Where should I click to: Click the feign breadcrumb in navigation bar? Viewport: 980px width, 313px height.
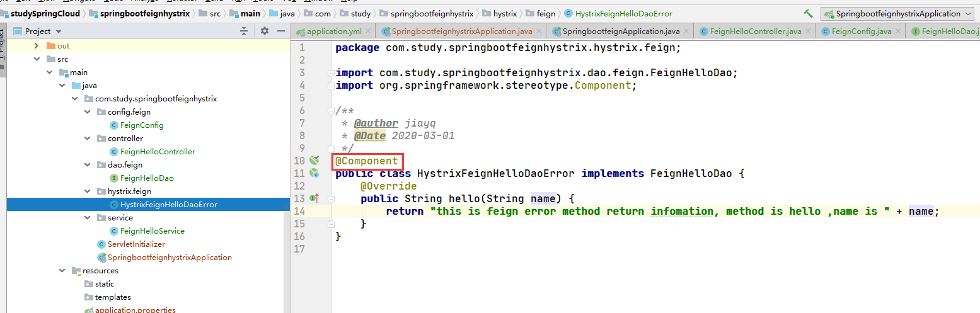pos(540,13)
